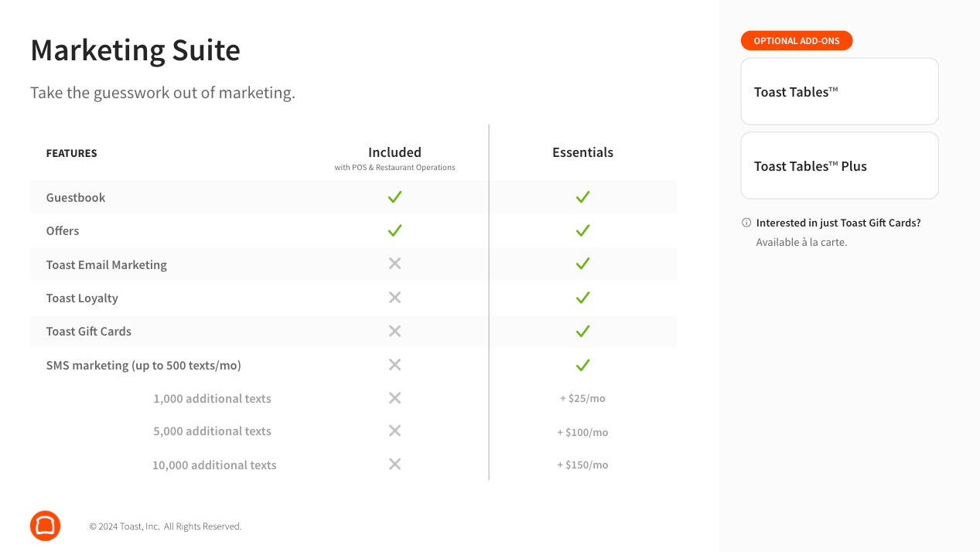Click the + $150/mo price
Viewport: 980px width, 552px height.
click(582, 465)
